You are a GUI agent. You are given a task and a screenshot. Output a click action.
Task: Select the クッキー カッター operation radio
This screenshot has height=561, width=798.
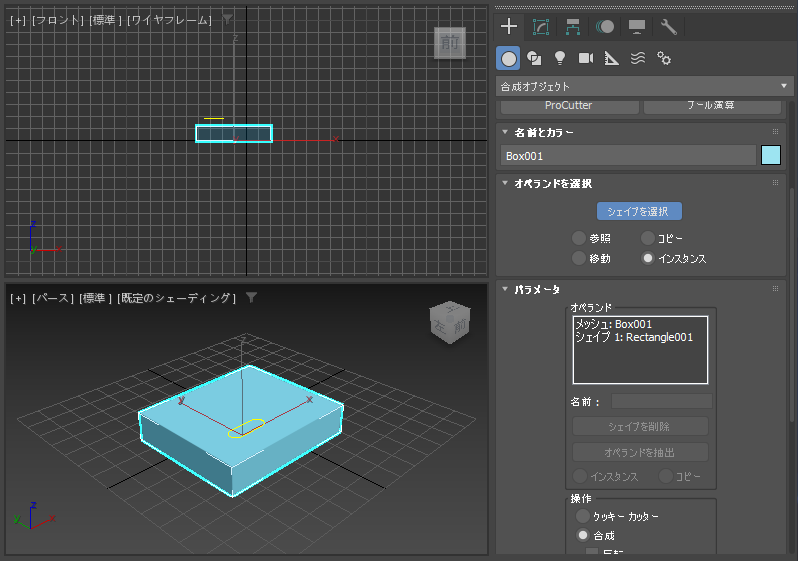tap(583, 516)
